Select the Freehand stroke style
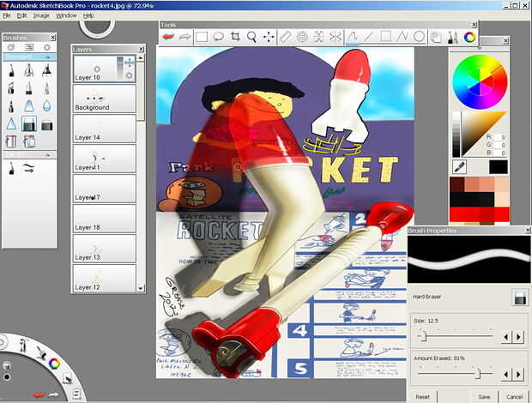Image resolution: width=532 pixels, height=403 pixels. tap(352, 37)
